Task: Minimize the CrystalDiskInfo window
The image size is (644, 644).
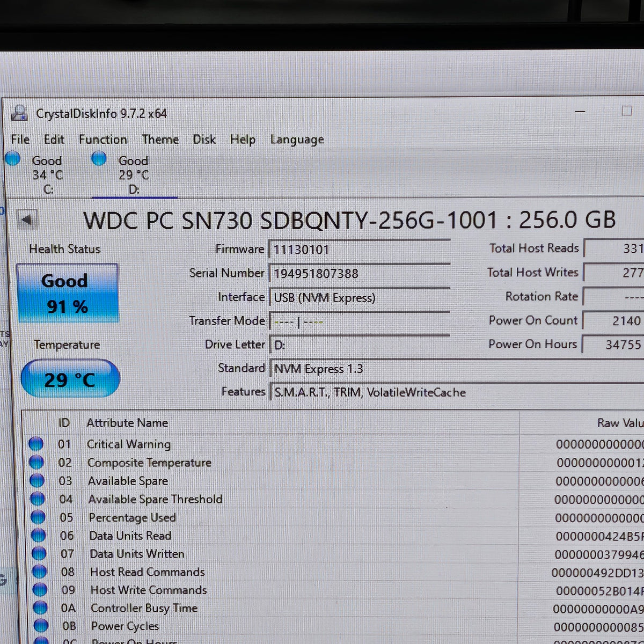Action: coord(580,111)
